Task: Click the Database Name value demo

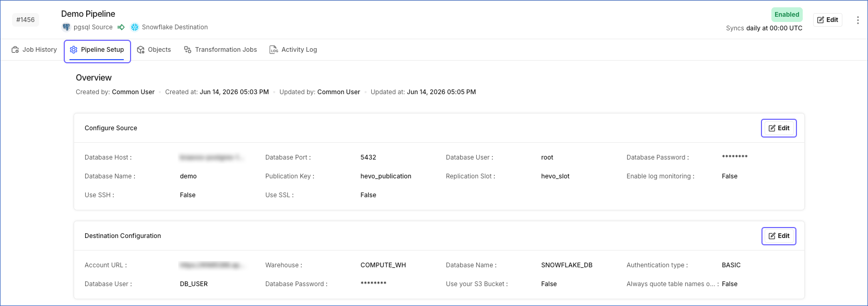Action: pyautogui.click(x=188, y=176)
